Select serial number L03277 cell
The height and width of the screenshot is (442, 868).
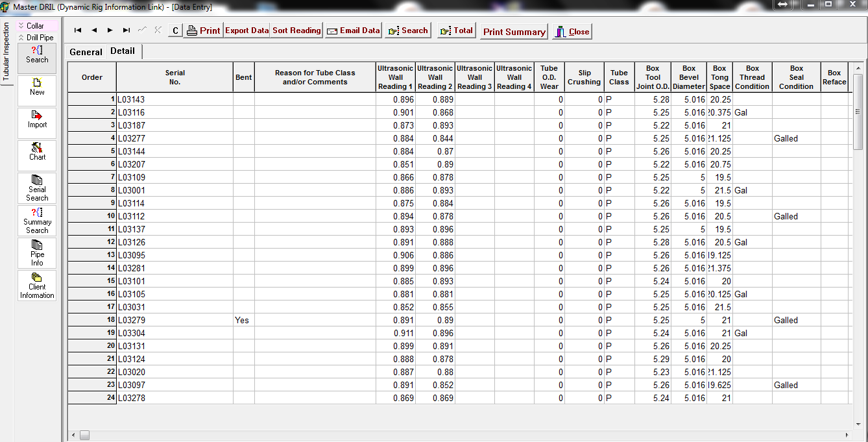click(x=175, y=138)
